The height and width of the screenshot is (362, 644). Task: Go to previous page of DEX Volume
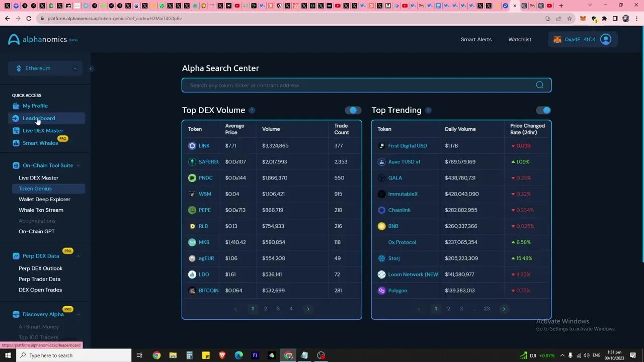pos(235,309)
